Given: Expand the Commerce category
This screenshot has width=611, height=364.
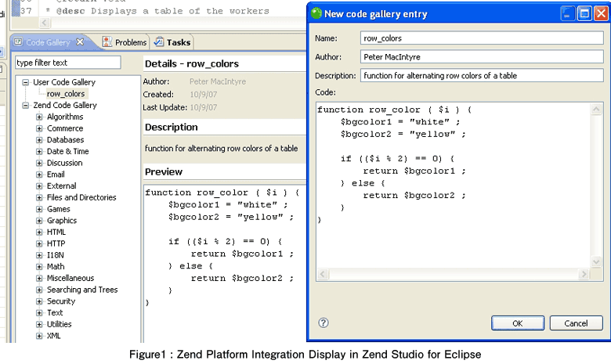Looking at the screenshot, I should pyautogui.click(x=39, y=128).
